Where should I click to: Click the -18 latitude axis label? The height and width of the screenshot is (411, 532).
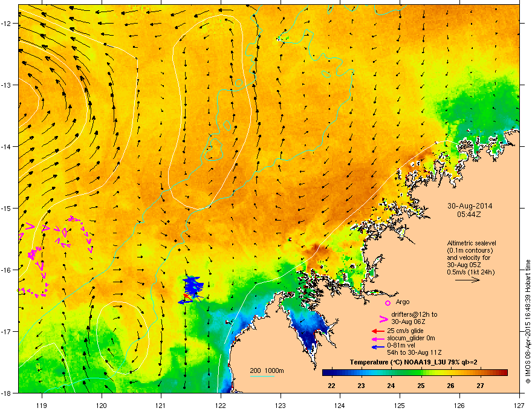click(x=7, y=393)
